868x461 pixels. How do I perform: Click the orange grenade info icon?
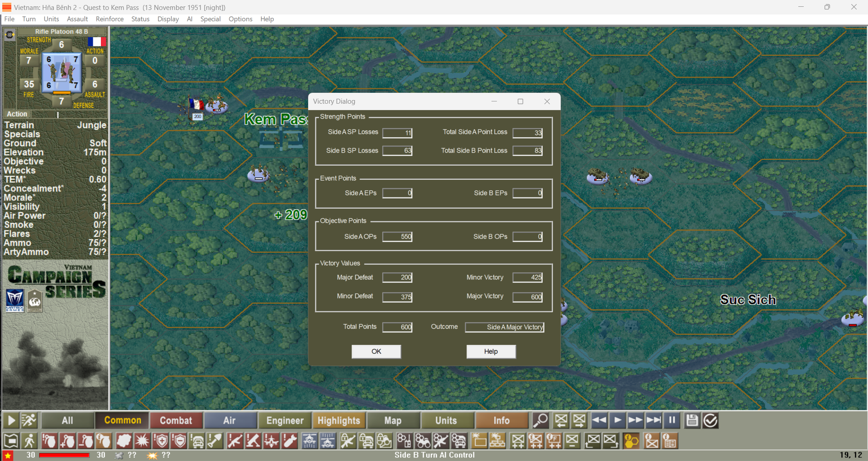coord(104,441)
